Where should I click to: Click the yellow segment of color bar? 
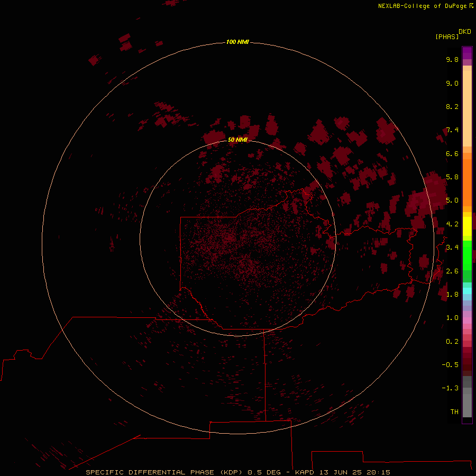click(x=467, y=226)
